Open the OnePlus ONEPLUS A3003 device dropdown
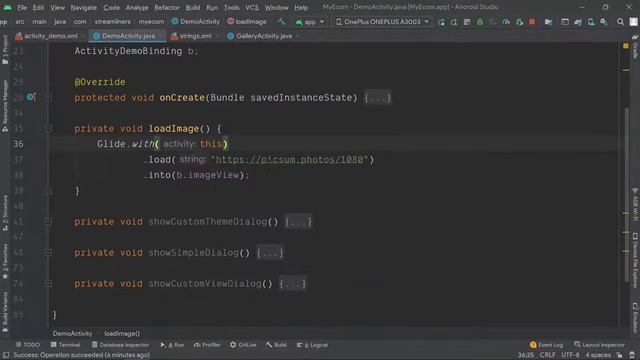 (x=382, y=22)
